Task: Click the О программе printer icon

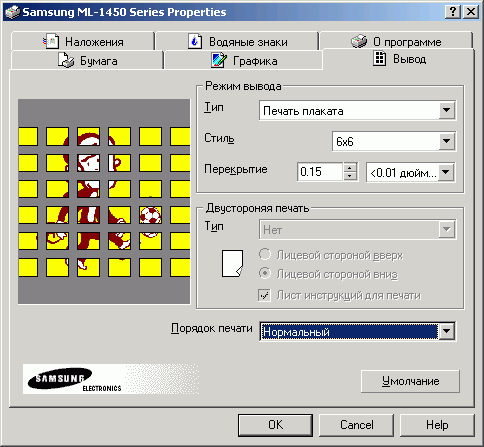Action: [x=359, y=42]
